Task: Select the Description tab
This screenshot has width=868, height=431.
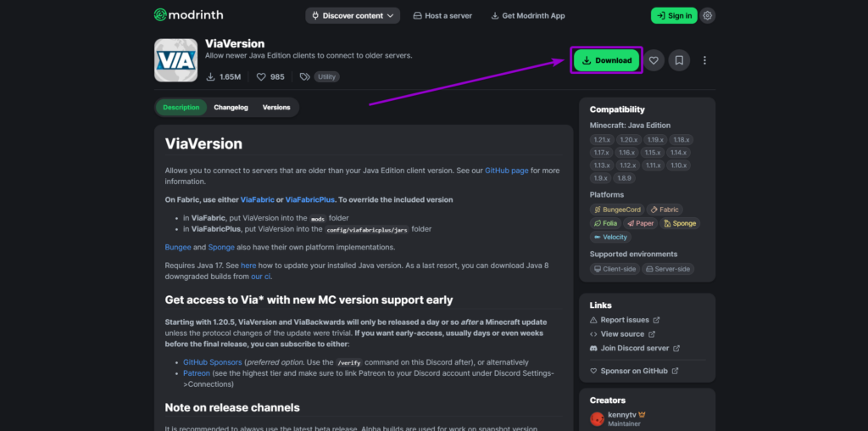Action: (181, 108)
